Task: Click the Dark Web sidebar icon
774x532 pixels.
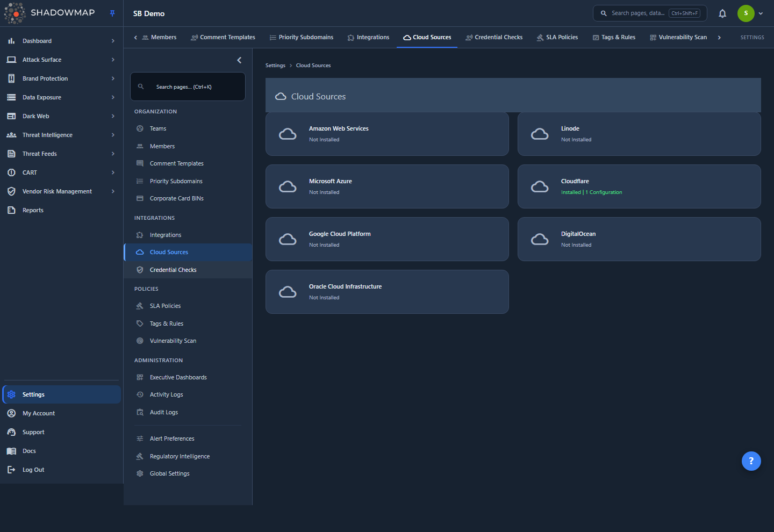Action: [x=11, y=116]
